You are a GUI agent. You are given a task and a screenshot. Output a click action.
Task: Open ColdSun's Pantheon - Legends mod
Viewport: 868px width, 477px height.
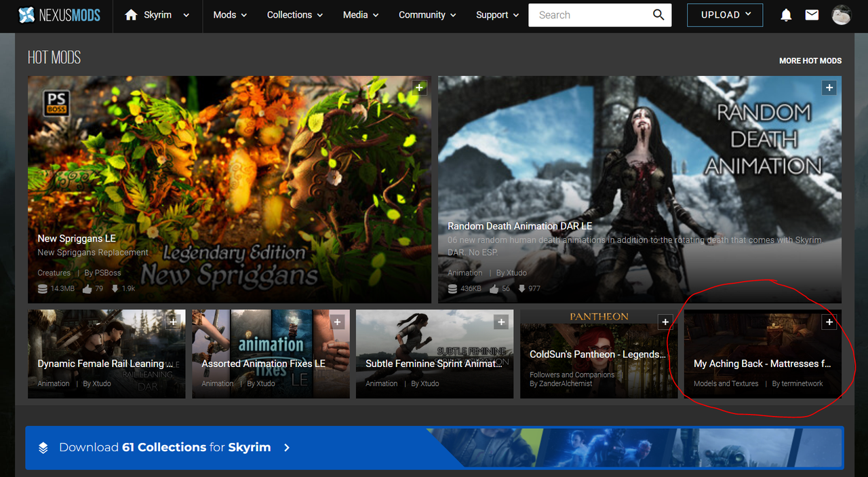tap(597, 354)
